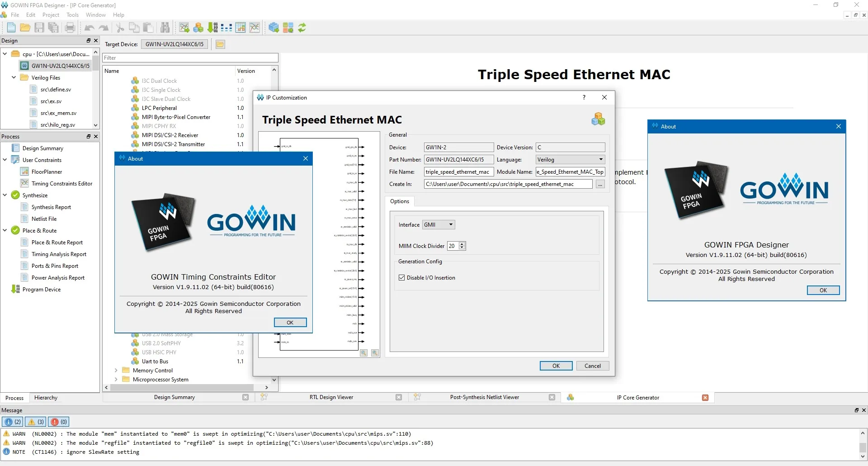Collapse the cpu project tree node

pyautogui.click(x=5, y=54)
